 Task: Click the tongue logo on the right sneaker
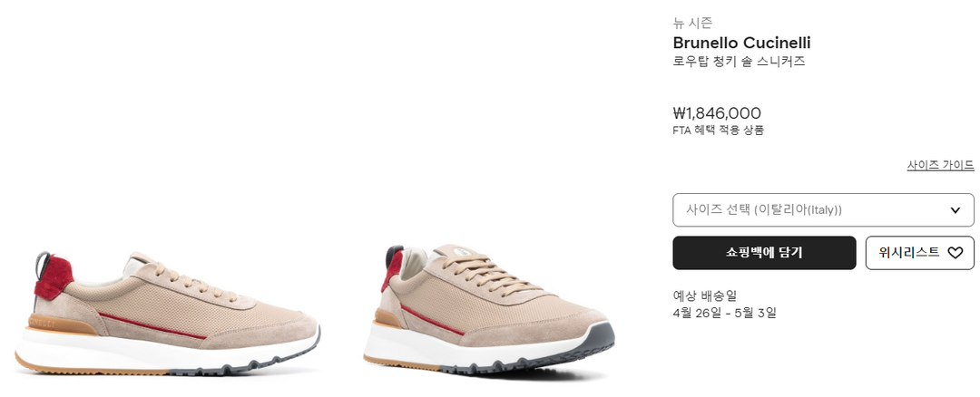click(459, 252)
